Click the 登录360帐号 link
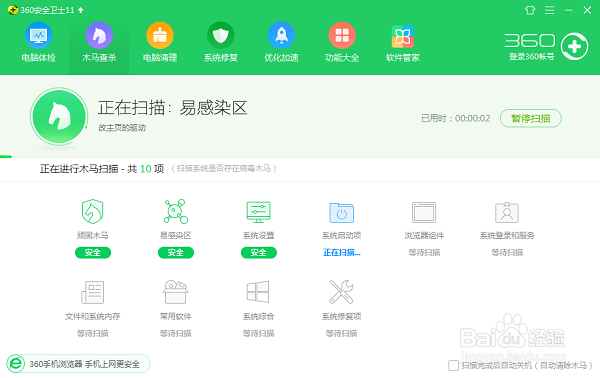Viewport: 600px width, 378px height. 532,57
